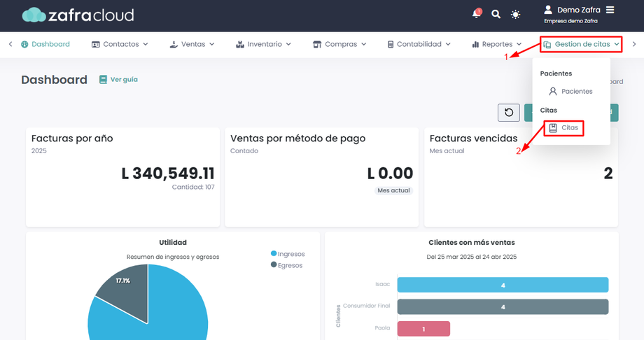Click the Contactos card icon
This screenshot has width=644, height=340.
pyautogui.click(x=96, y=44)
